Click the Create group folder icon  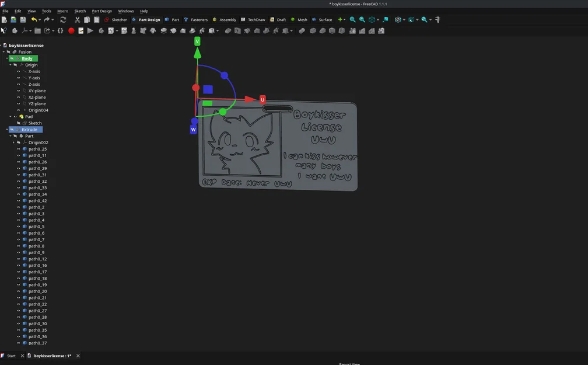pyautogui.click(x=37, y=31)
